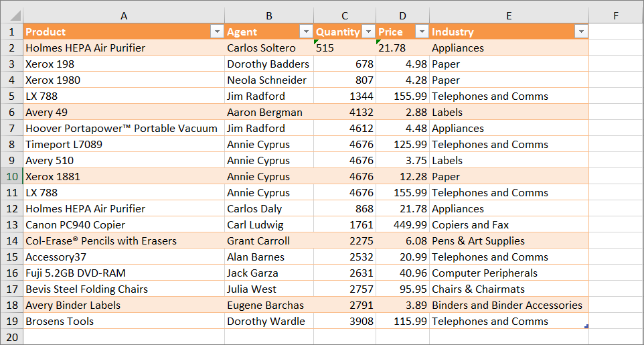Select row 1 header
644x345 pixels.
11,31
